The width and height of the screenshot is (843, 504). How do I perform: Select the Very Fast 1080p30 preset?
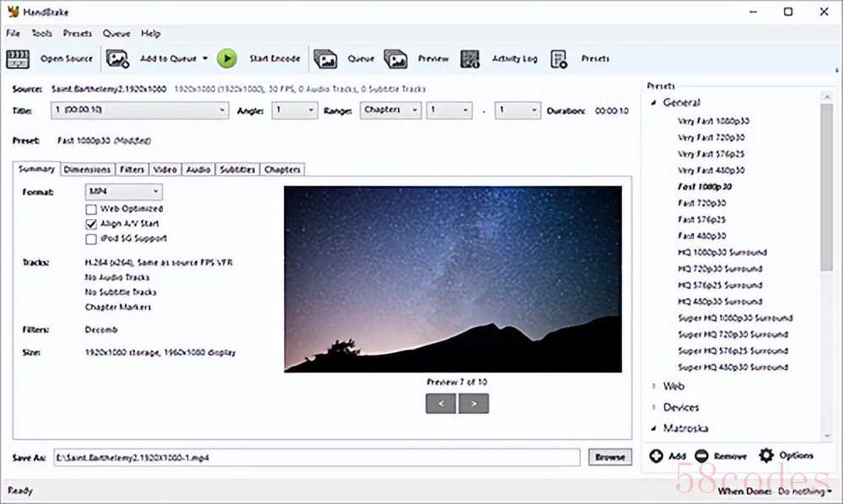tap(713, 121)
